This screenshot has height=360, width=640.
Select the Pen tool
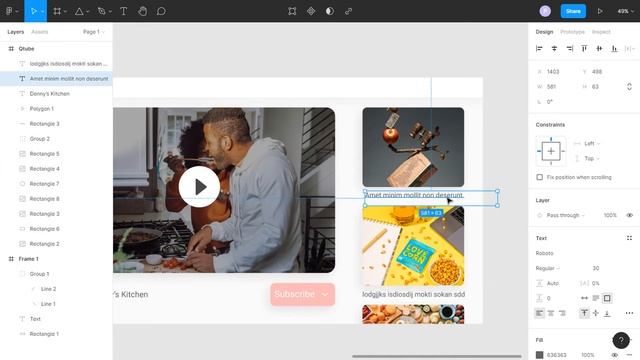point(102,11)
